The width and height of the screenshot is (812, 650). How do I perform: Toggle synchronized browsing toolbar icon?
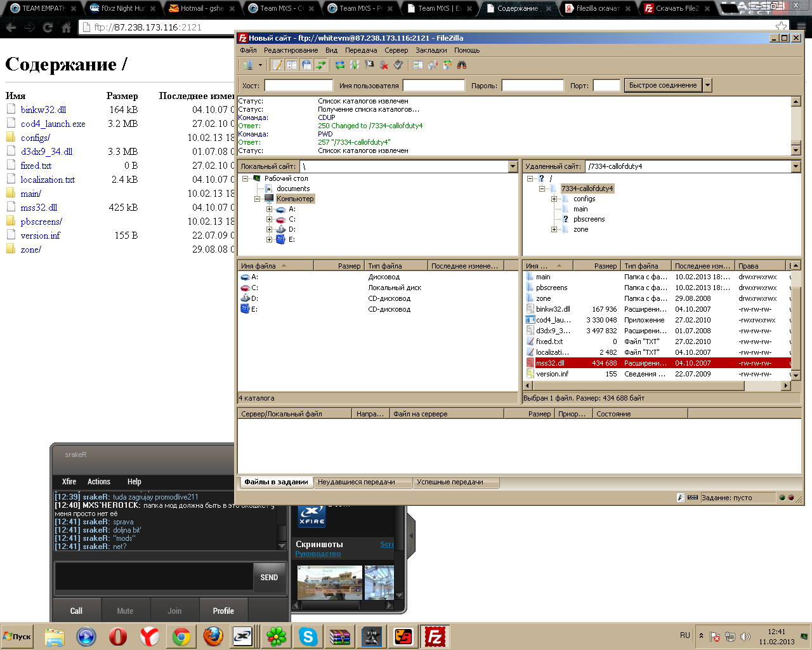[447, 65]
